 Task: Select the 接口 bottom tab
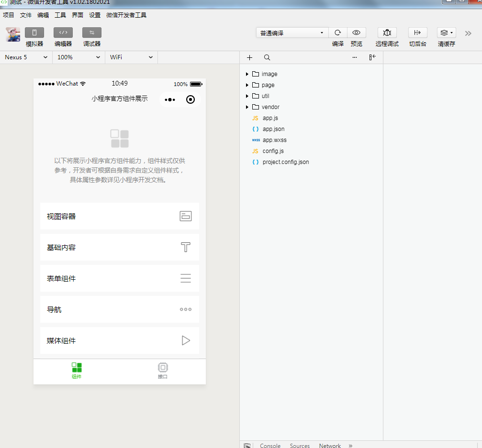pos(163,371)
